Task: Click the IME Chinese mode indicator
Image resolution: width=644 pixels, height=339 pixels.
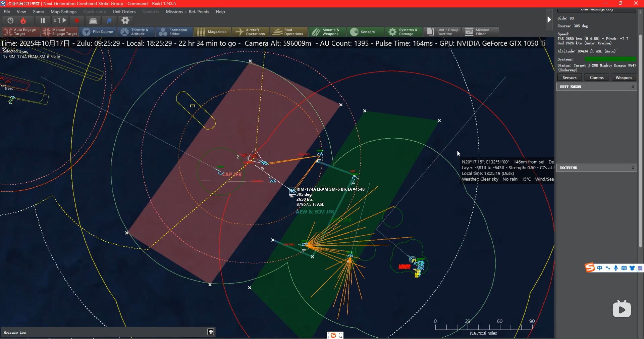Action: [600, 268]
